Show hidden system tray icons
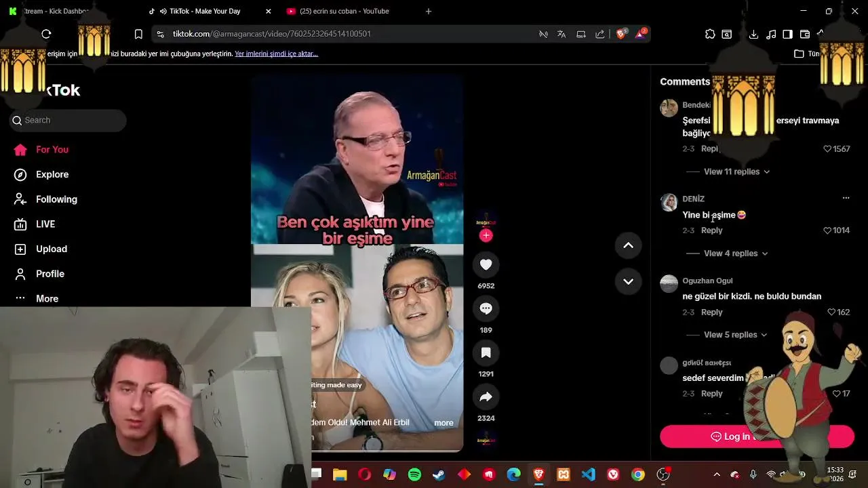The height and width of the screenshot is (488, 868). point(717,474)
